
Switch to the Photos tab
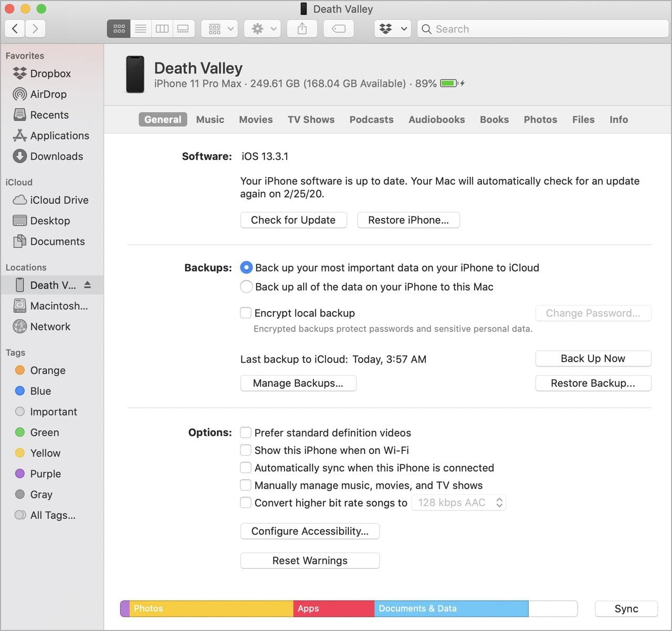(x=540, y=120)
